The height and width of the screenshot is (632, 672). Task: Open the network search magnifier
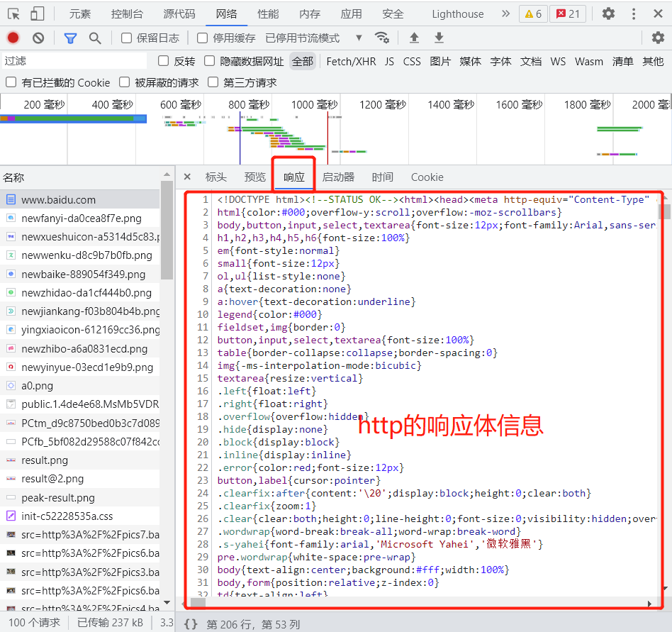(x=95, y=38)
